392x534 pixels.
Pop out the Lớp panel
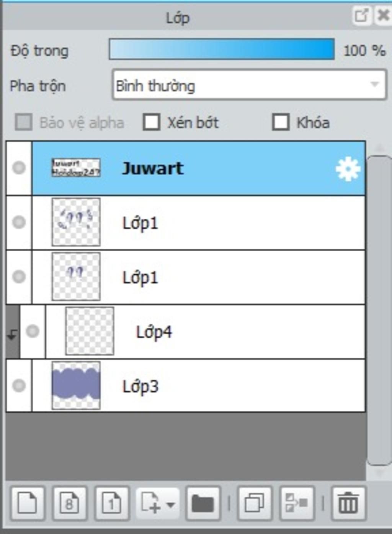(x=361, y=15)
